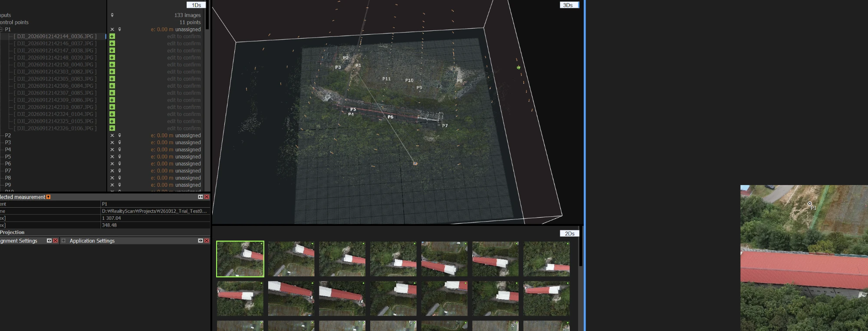This screenshot has width=868, height=331.
Task: Click the pin icon in the 133 images row
Action: pyautogui.click(x=112, y=15)
